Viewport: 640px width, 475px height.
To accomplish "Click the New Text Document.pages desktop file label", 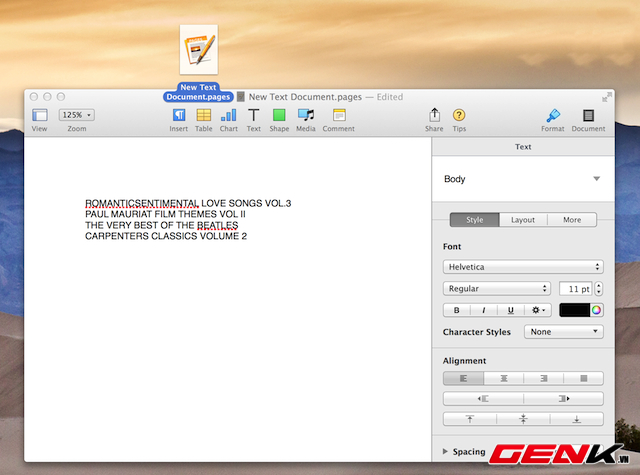I will point(198,92).
